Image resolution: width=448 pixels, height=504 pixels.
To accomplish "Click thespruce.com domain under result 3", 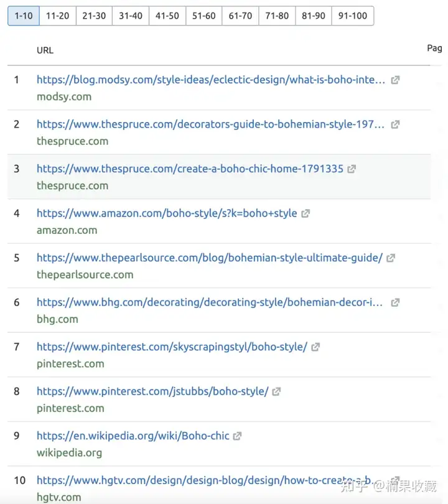I will pyautogui.click(x=72, y=186).
